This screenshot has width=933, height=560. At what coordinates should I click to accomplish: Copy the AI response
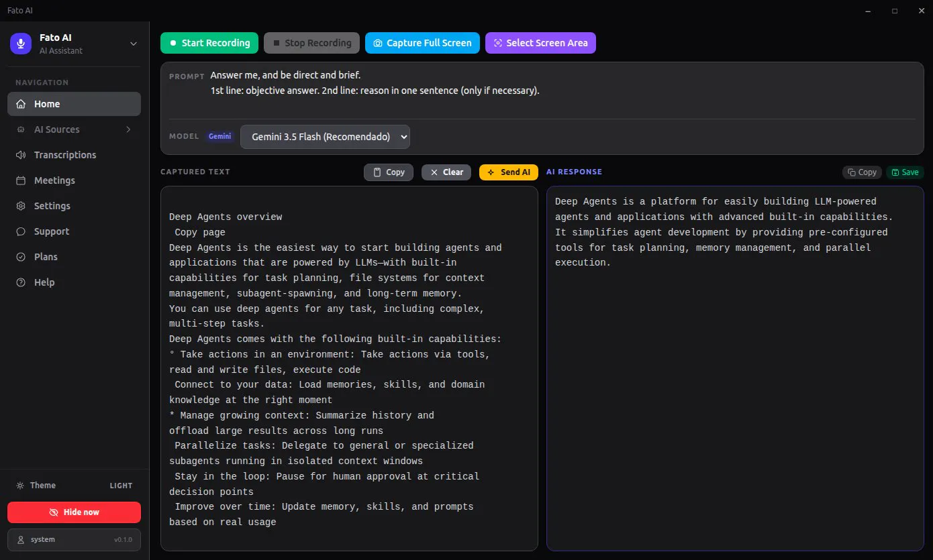coord(862,172)
